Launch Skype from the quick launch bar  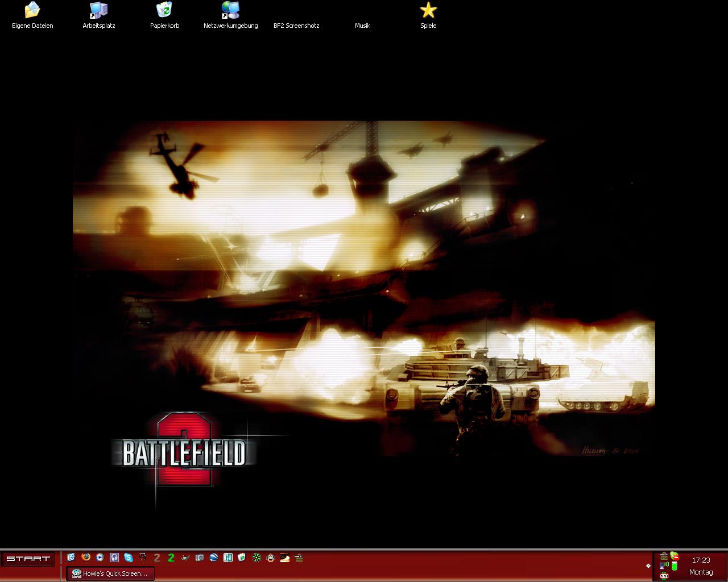(x=129, y=558)
